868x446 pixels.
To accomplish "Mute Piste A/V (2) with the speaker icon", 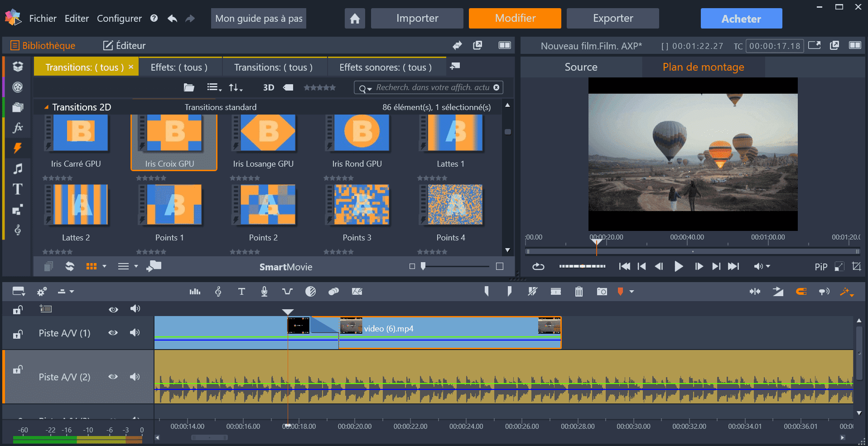I will click(x=135, y=377).
